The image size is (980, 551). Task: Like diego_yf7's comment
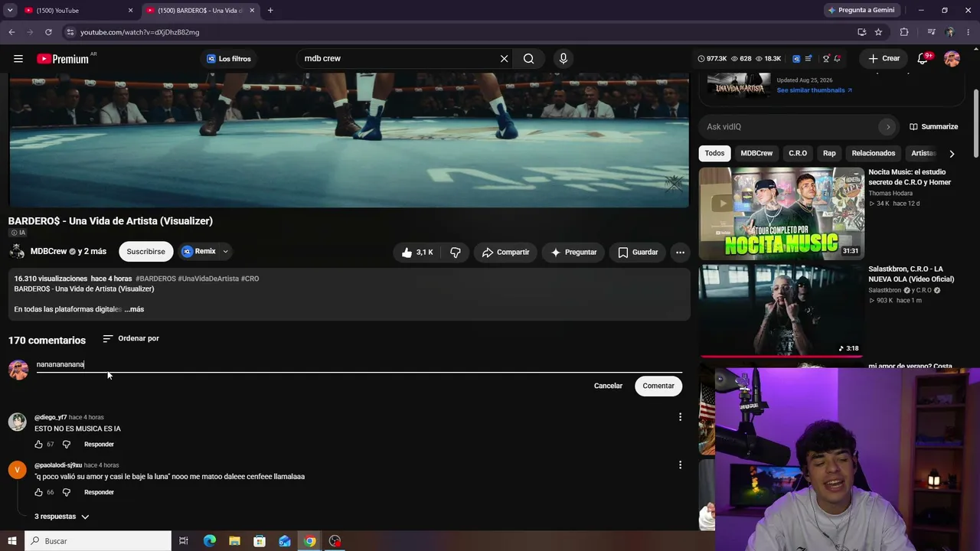click(x=38, y=445)
